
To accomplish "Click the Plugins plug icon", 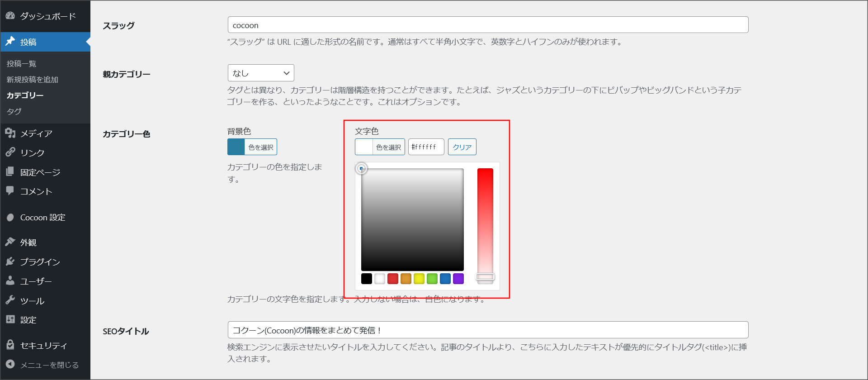I will (x=10, y=261).
